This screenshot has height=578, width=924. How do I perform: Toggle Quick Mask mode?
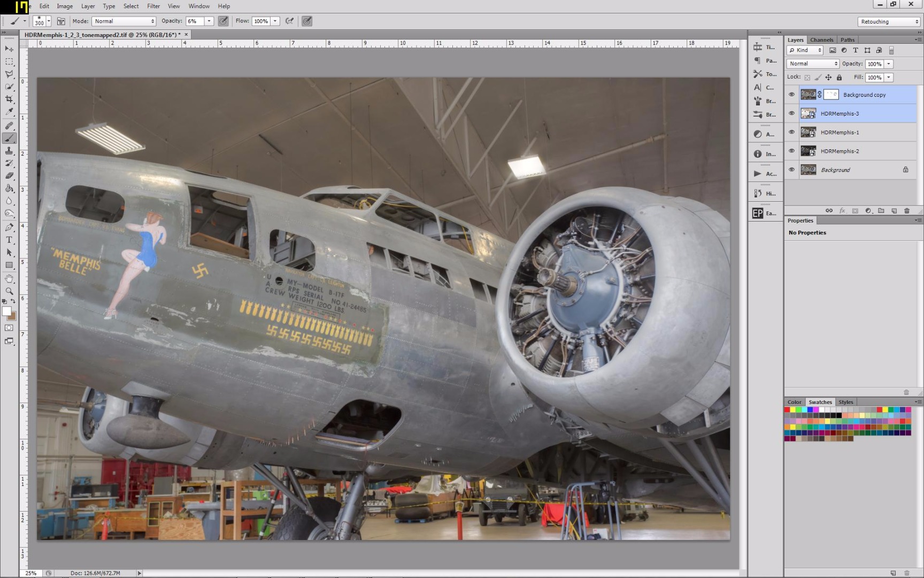click(9, 328)
